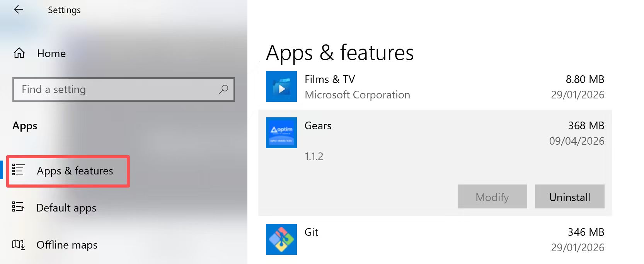644x264 pixels.
Task: Select the Gears app name
Action: [318, 126]
